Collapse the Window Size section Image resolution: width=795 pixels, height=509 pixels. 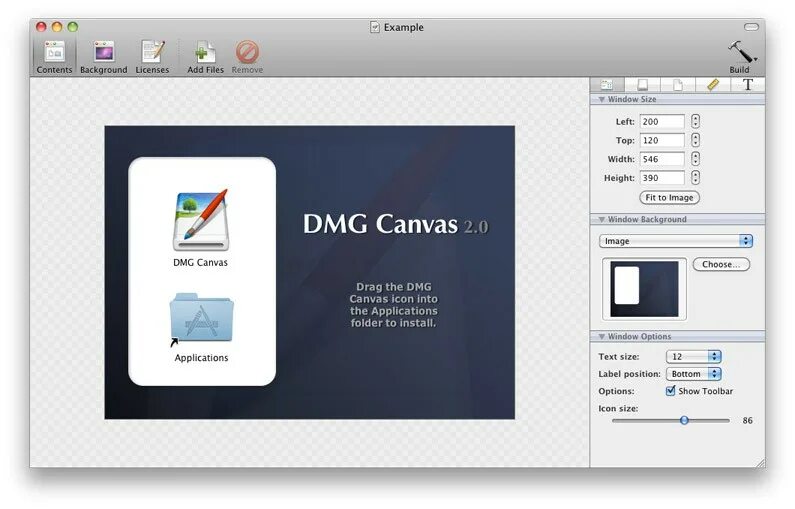tap(602, 99)
